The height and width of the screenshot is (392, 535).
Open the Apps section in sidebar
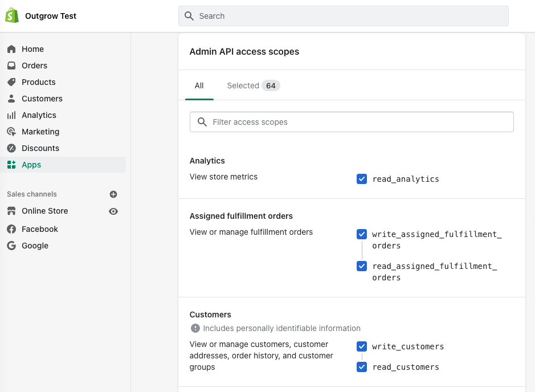coord(31,165)
